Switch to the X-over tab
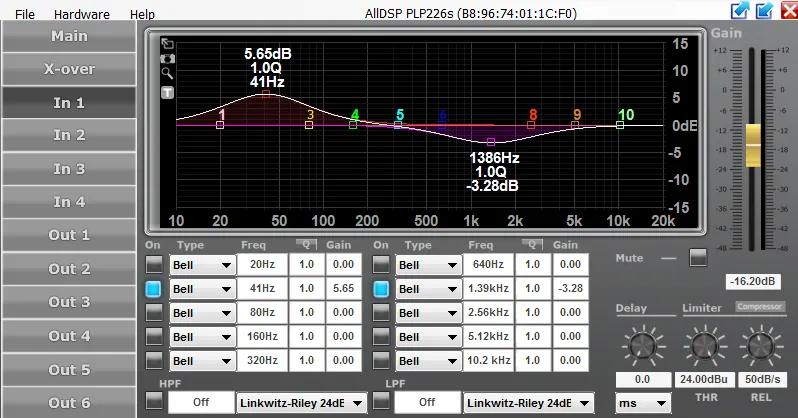 point(69,69)
